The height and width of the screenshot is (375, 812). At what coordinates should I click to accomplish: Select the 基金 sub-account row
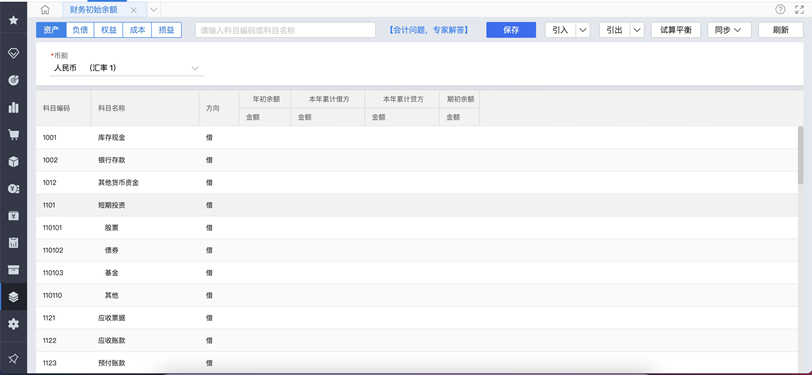click(417, 273)
